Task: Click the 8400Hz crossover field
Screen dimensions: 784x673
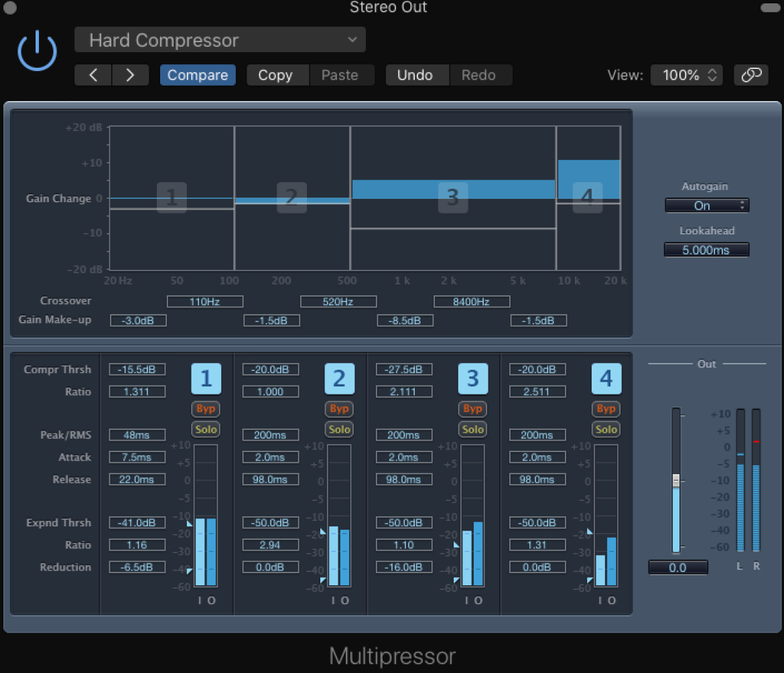Action: pos(472,302)
